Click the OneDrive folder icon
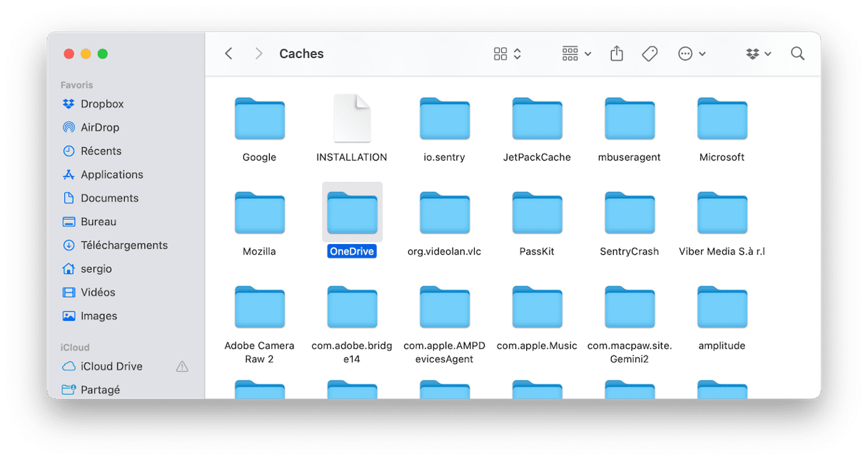Viewport: 868px width, 461px height. click(352, 213)
